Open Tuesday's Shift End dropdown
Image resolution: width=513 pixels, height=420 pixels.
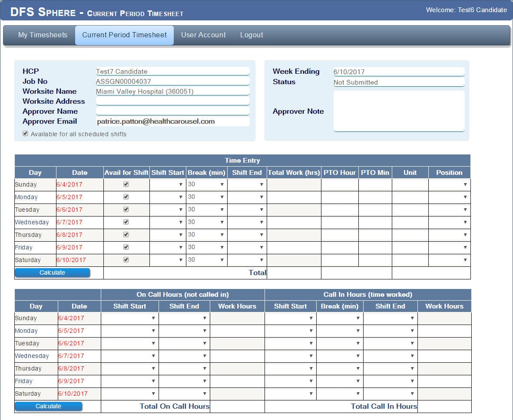point(247,210)
